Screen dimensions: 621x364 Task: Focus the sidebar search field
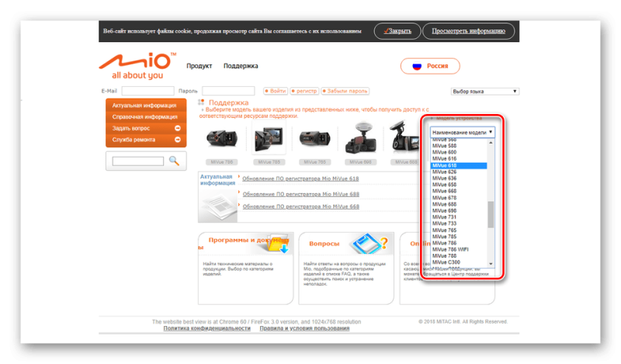click(138, 161)
